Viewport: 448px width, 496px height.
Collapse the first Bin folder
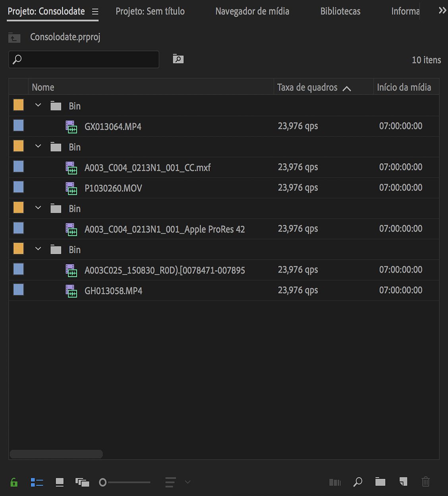(x=38, y=105)
